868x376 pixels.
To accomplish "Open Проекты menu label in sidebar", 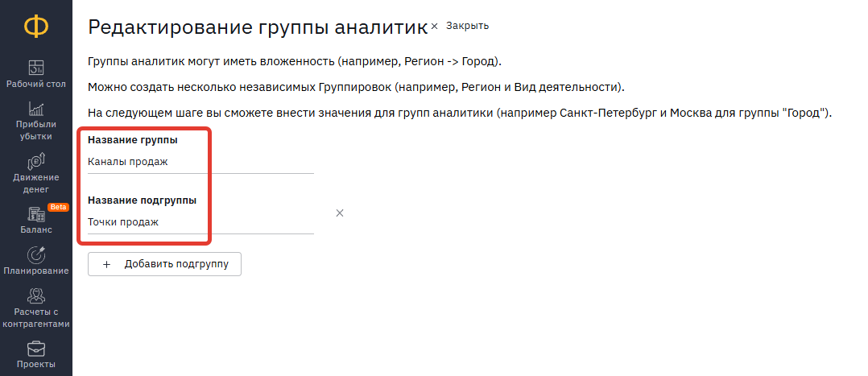I will (36, 365).
